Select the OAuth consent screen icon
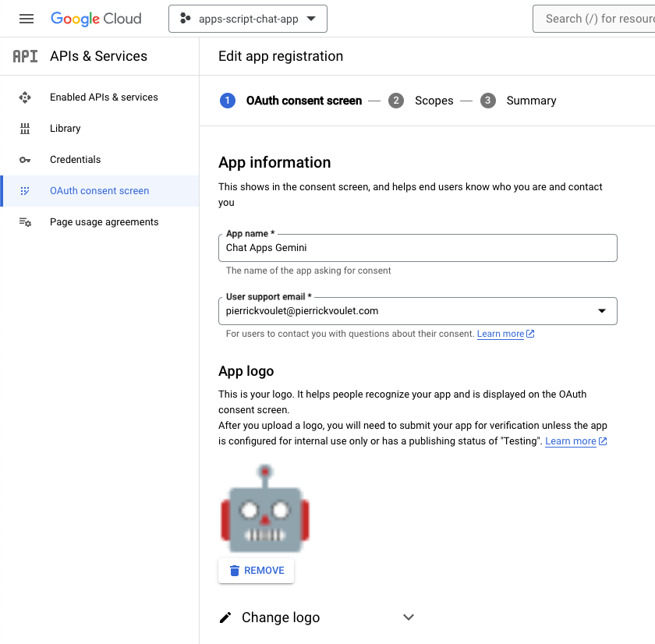 pos(24,190)
